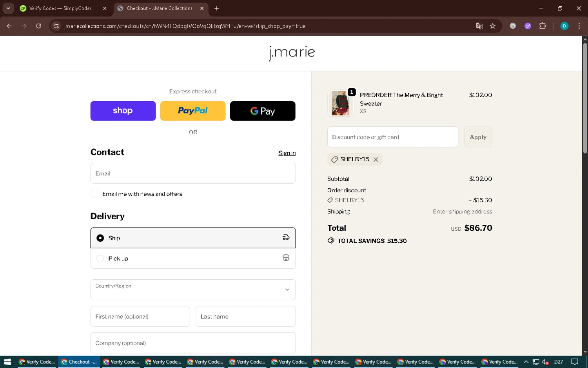
Task: Focus the First name (optional) field
Action: click(x=140, y=316)
